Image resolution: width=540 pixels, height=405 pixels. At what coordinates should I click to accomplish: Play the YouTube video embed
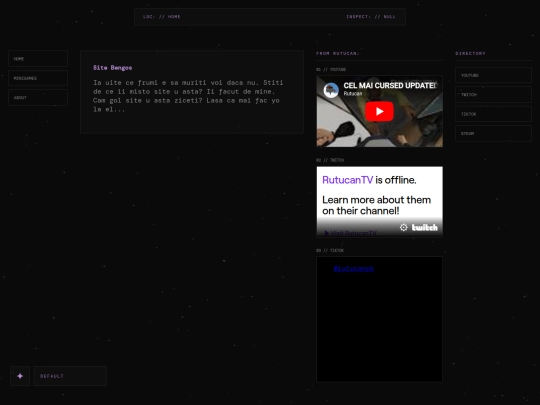(379, 112)
